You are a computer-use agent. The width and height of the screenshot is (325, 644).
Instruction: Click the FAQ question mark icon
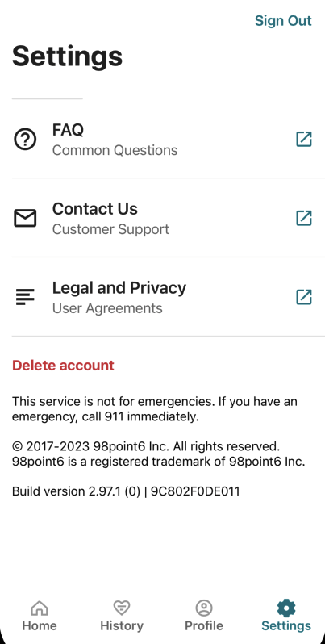click(25, 140)
